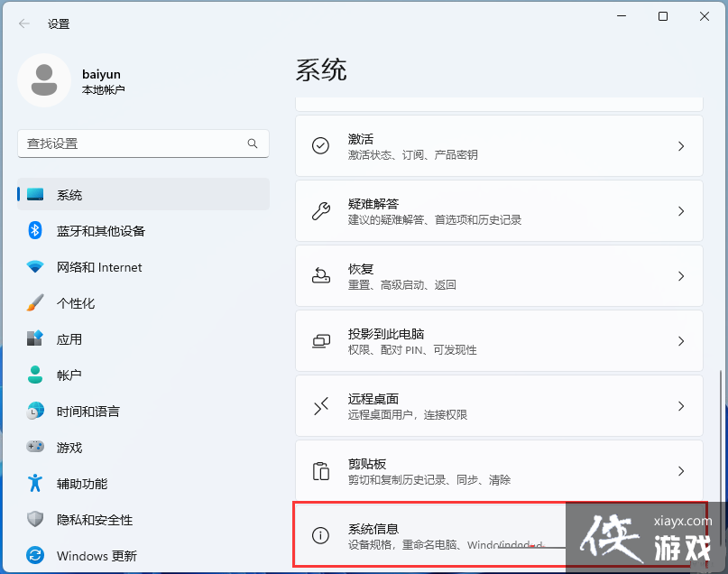Click the back arrow button

tap(23, 24)
